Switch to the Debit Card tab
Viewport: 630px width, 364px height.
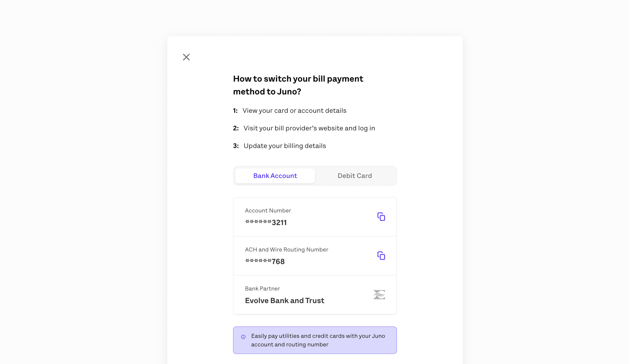pos(355,176)
